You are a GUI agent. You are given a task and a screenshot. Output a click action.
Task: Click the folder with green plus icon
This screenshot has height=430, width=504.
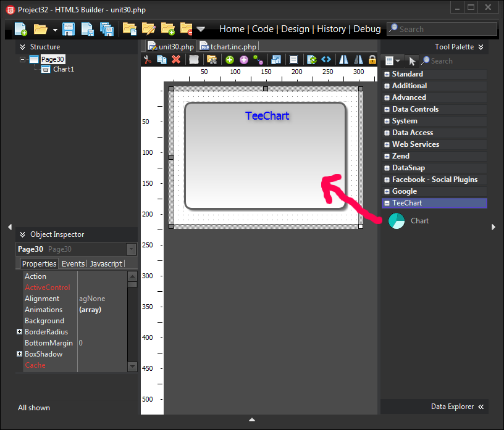[x=168, y=29]
